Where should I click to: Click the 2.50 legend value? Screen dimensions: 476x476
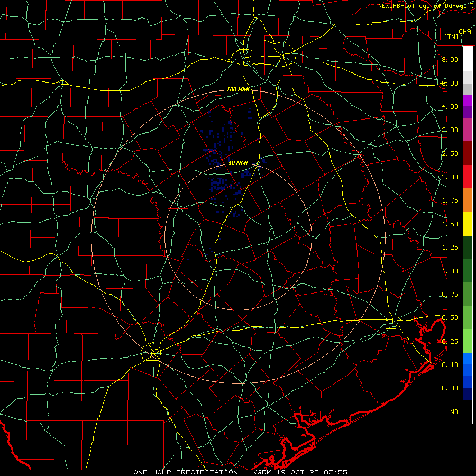click(450, 153)
